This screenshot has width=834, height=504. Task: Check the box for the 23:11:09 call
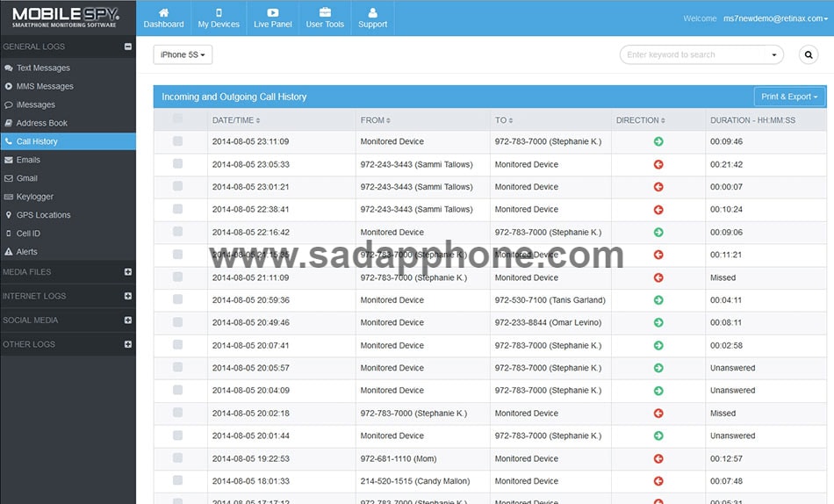tap(178, 141)
